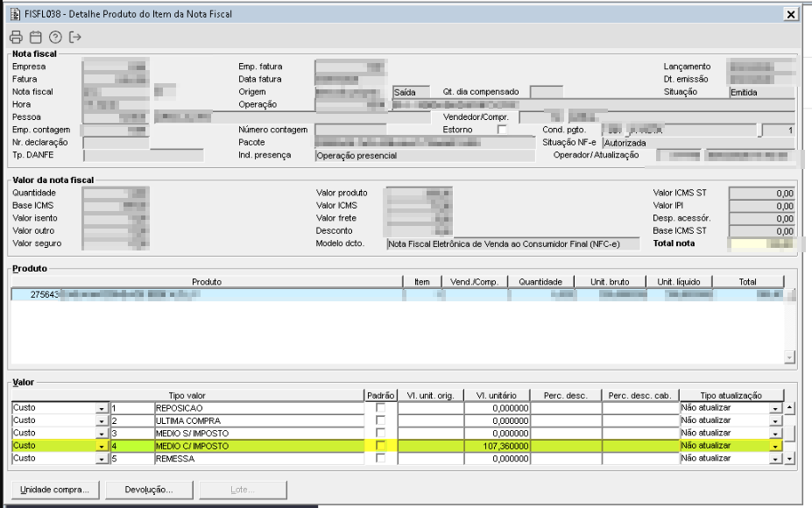This screenshot has width=812, height=508.
Task: Click Vend./Comp. column header
Action: (x=475, y=282)
